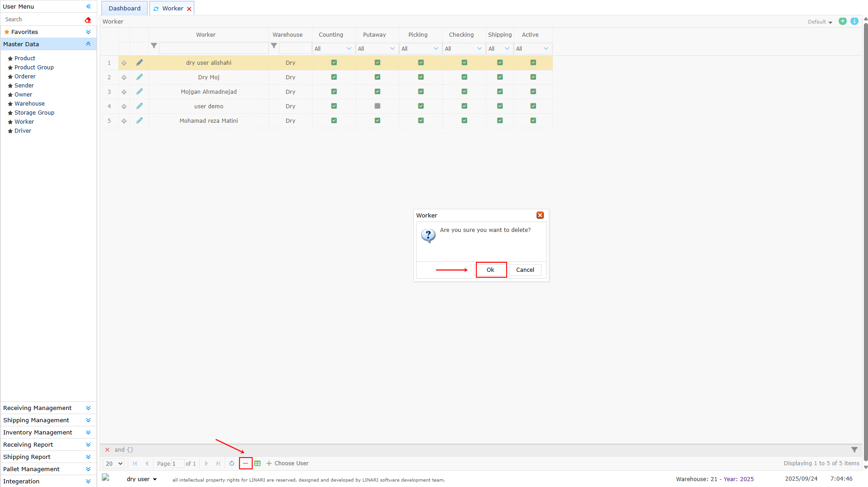Edit the Dry Moj row pencil icon
This screenshot has height=487, width=868.
click(x=139, y=77)
